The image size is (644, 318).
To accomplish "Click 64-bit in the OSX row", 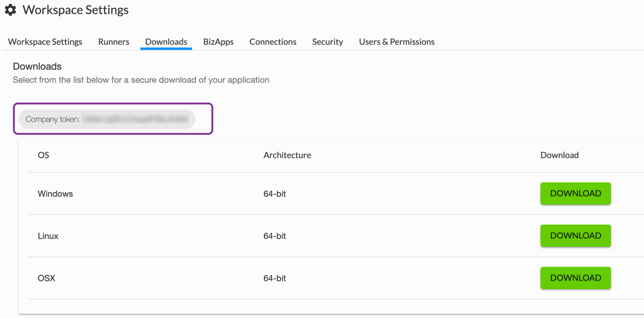I will coord(275,278).
